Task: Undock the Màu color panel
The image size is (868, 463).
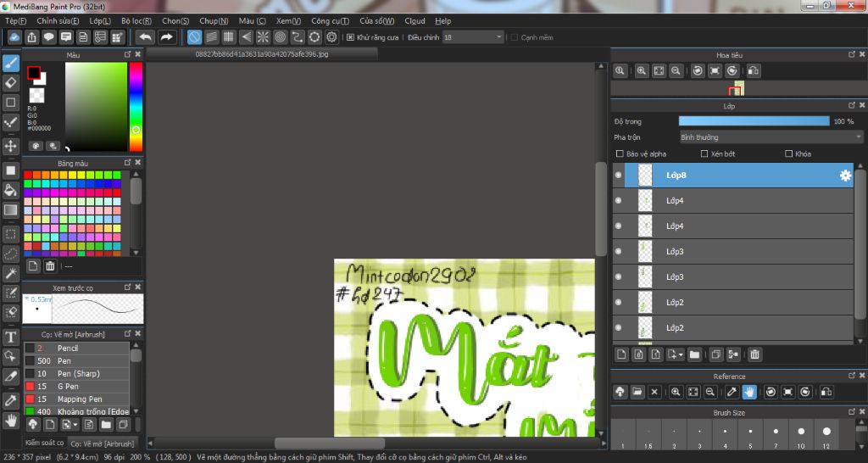Action: click(128, 55)
